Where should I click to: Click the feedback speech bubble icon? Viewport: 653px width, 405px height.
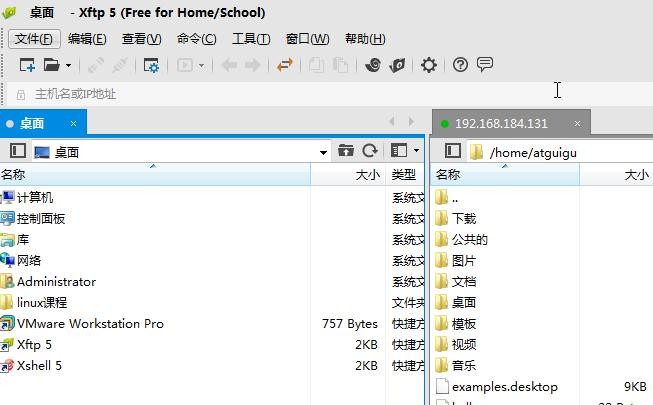click(x=485, y=65)
